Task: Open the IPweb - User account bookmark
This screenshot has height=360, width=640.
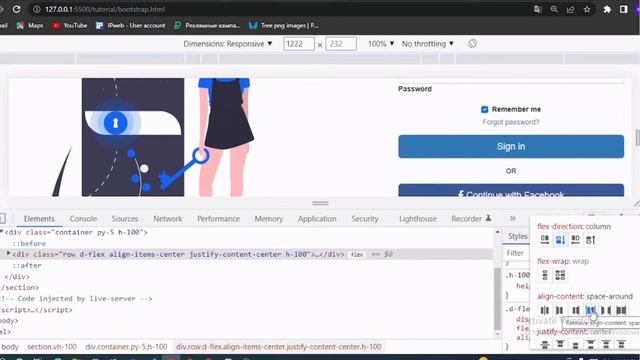Action: tap(131, 25)
